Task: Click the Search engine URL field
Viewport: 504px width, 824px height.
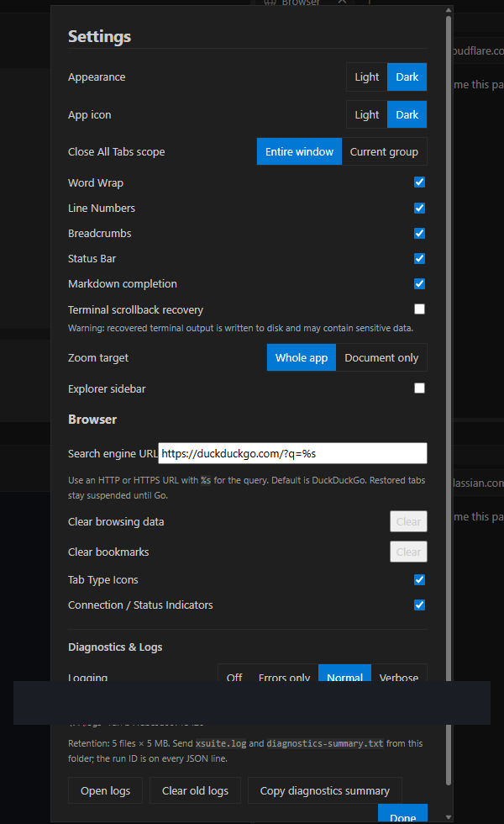Action: point(292,453)
